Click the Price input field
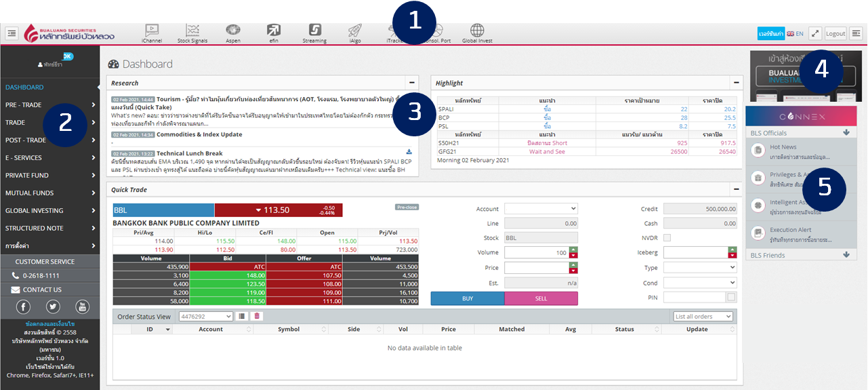Viewport: 868px width, 390px height. click(x=537, y=268)
